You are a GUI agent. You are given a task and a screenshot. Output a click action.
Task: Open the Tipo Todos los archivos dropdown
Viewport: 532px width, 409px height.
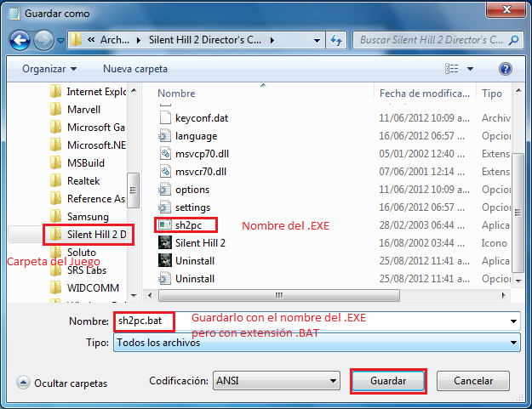[317, 343]
